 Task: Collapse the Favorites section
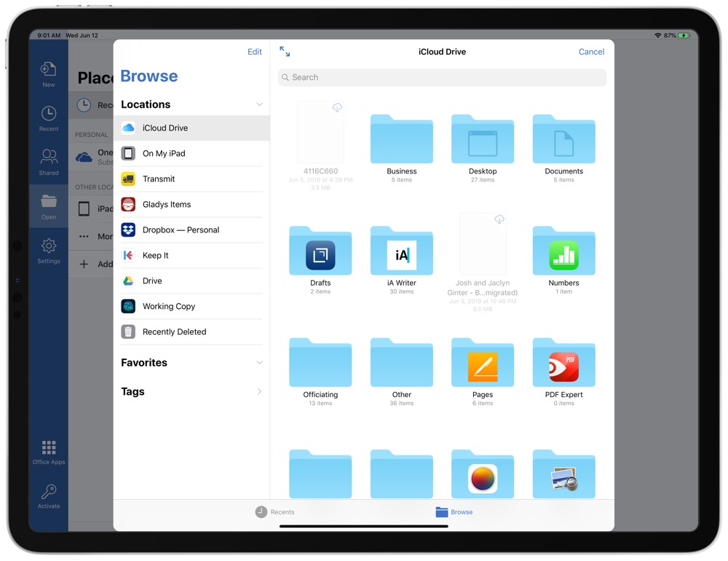pos(260,363)
